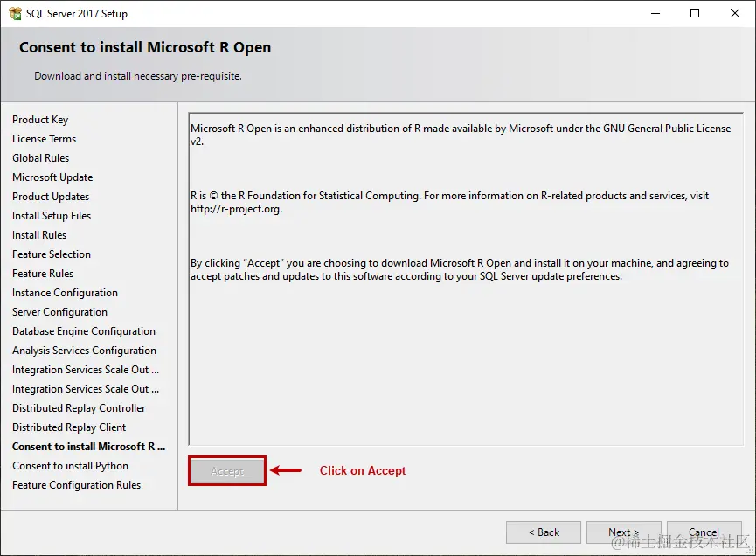Select the Product Key step
The image size is (756, 556).
40,120
